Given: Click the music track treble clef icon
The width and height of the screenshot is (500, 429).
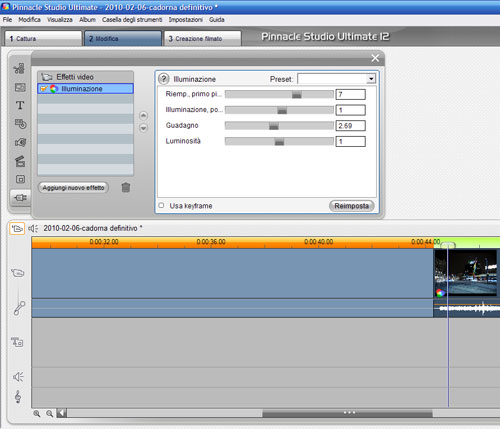Looking at the screenshot, I should click(18, 397).
